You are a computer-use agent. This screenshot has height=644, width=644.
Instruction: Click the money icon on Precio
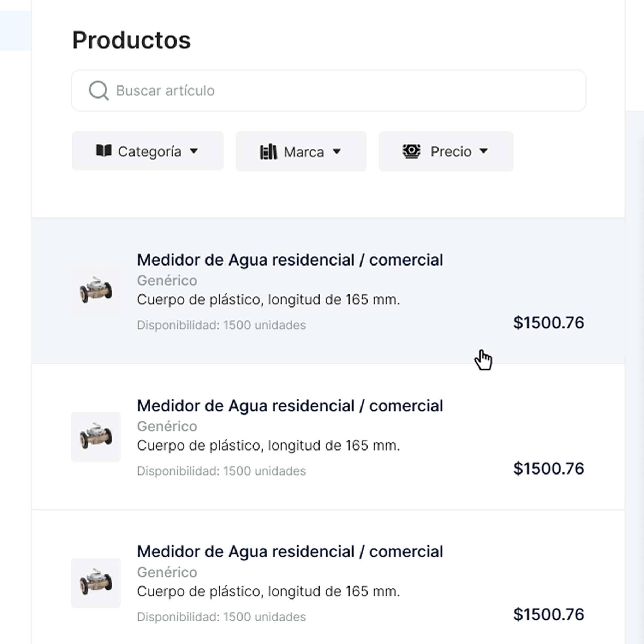click(x=412, y=151)
